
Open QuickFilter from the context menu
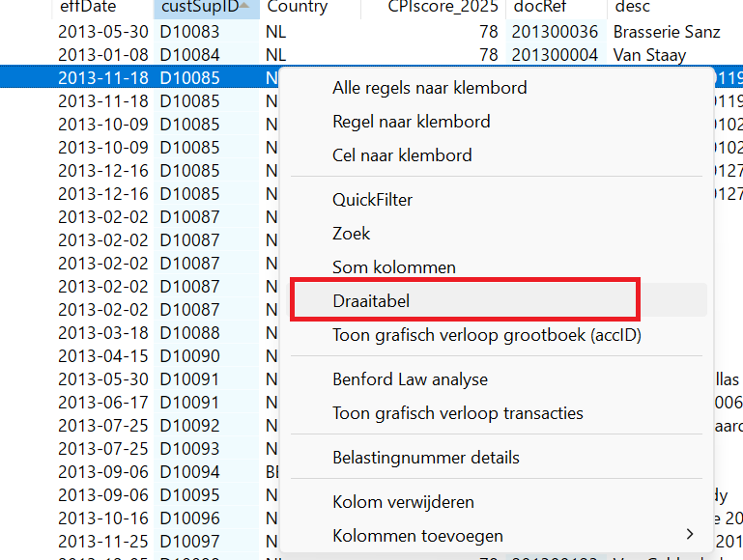point(372,200)
